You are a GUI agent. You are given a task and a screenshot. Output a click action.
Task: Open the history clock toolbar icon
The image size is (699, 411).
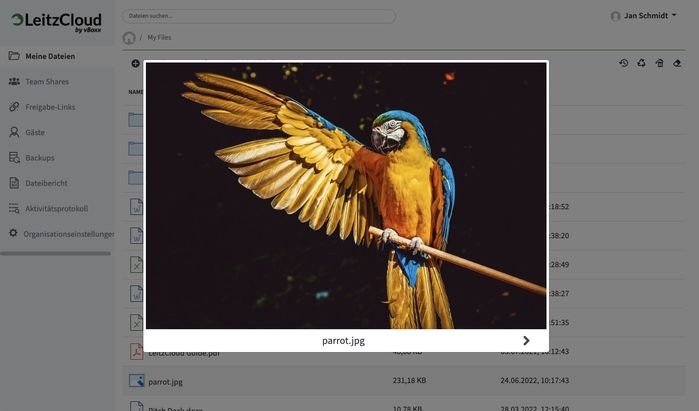(x=624, y=63)
